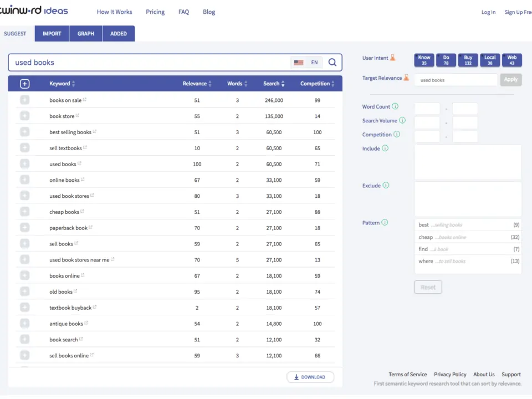Screen dimensions: 532x399
Task: Click the US flag language icon
Action: coord(299,63)
